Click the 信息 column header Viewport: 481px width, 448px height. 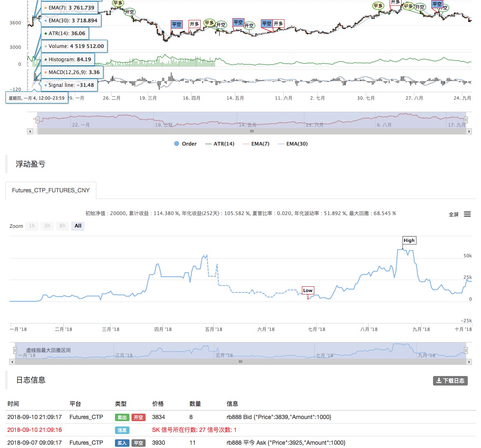click(232, 404)
